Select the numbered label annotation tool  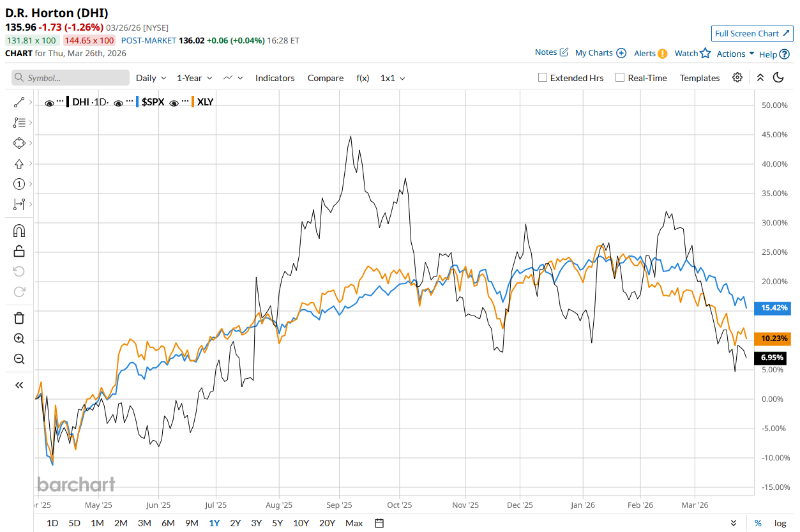(x=19, y=184)
